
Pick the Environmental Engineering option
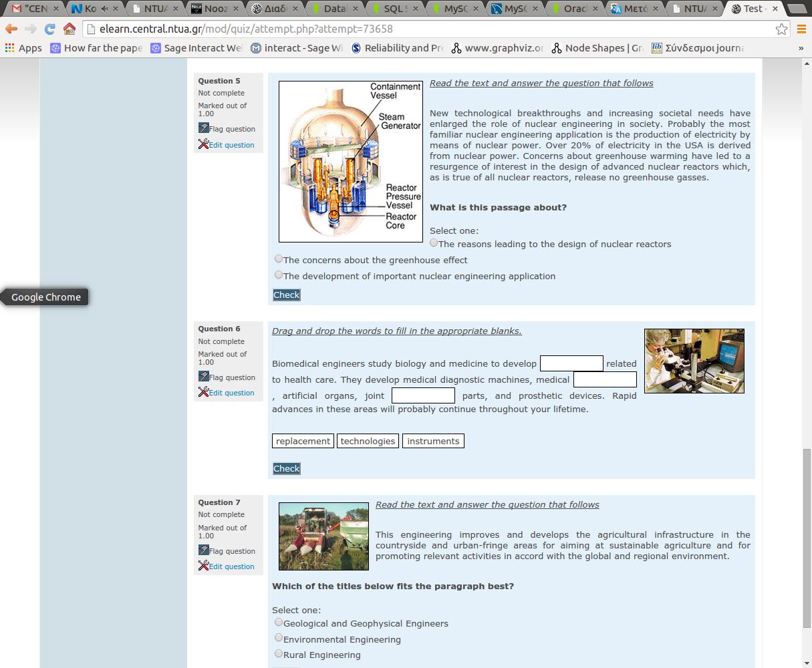tap(279, 638)
